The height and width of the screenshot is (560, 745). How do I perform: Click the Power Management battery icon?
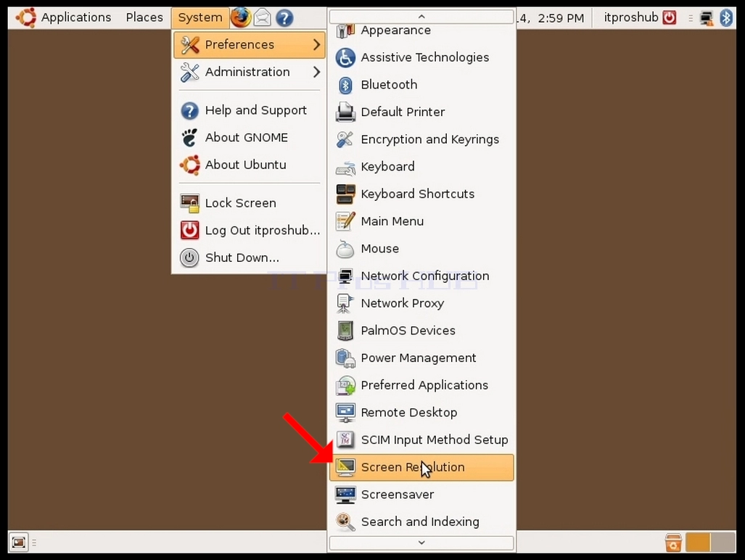[x=345, y=358]
